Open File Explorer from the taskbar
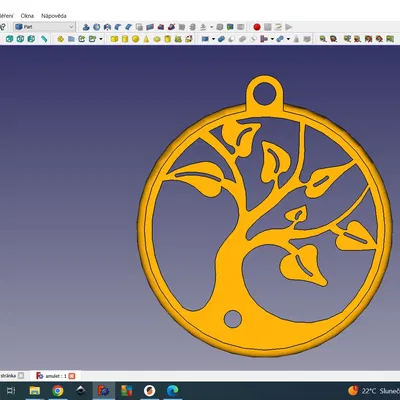Viewport: 400px width, 400px height. pyautogui.click(x=35, y=390)
